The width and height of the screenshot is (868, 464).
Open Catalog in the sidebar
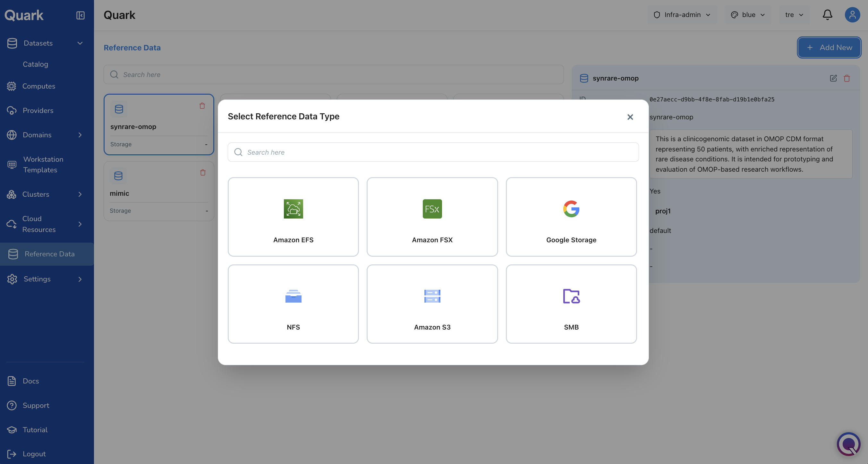click(x=35, y=64)
